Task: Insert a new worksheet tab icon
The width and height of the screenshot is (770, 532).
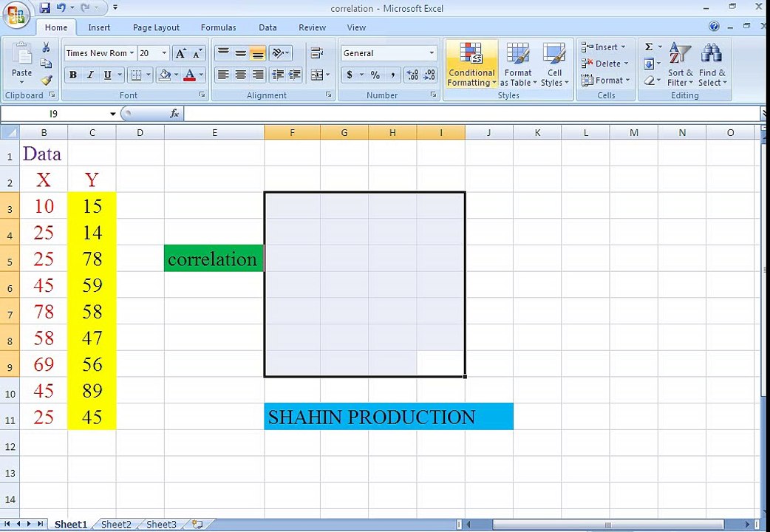Action: pos(197,524)
